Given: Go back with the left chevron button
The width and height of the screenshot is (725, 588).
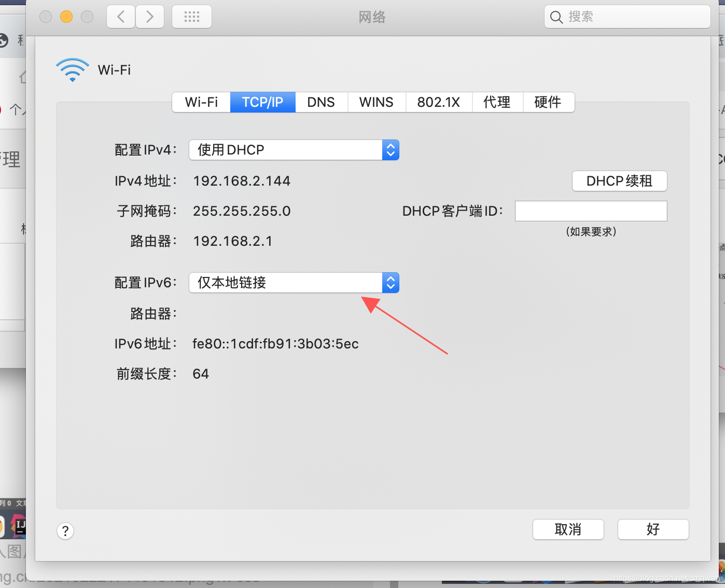Looking at the screenshot, I should (x=121, y=17).
